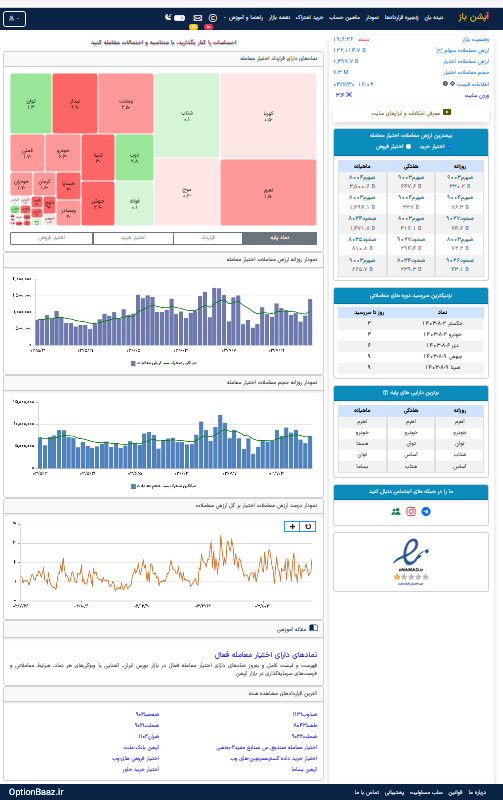Select the اختیار فروش radio button
The width and height of the screenshot is (503, 800).
tap(408, 146)
